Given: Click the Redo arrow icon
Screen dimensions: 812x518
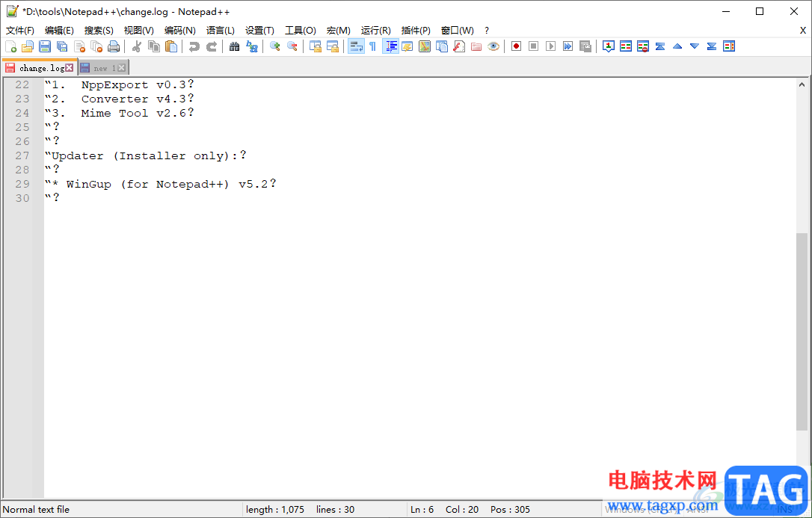Looking at the screenshot, I should coord(212,46).
